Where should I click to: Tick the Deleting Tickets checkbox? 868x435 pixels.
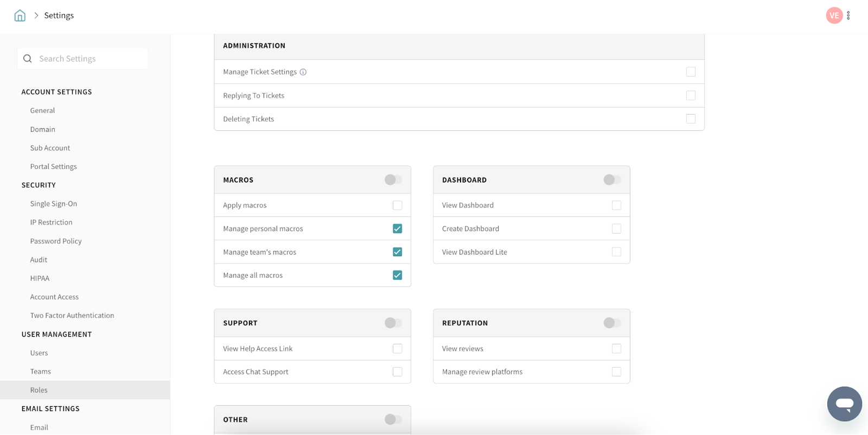(x=691, y=119)
